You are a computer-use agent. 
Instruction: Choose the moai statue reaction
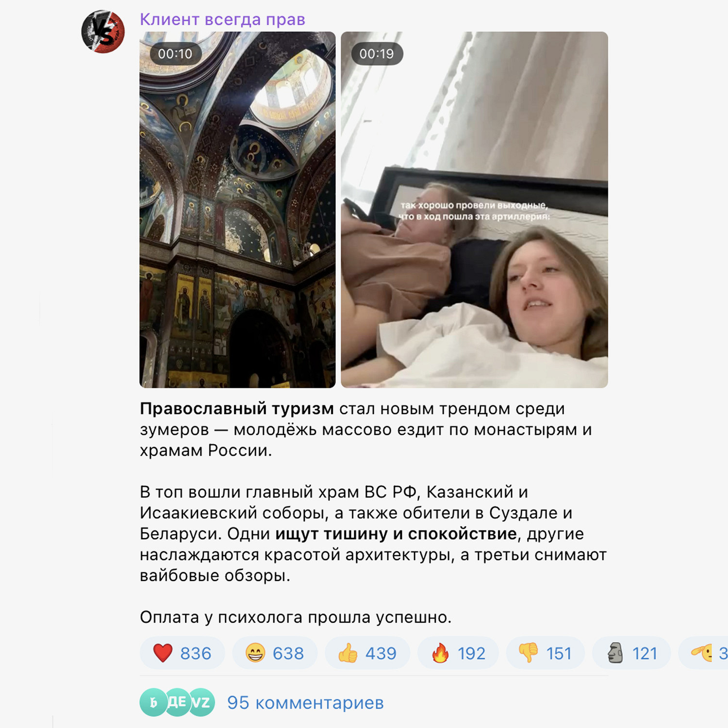(632, 653)
